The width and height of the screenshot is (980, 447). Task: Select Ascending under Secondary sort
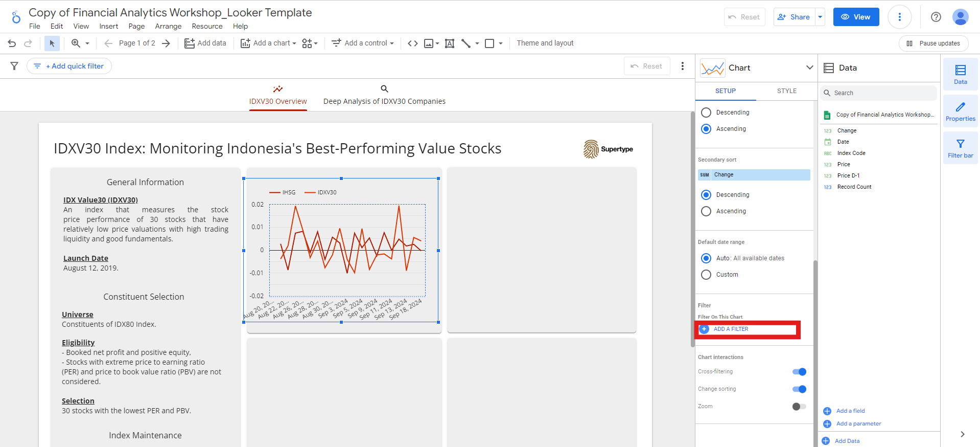point(706,211)
